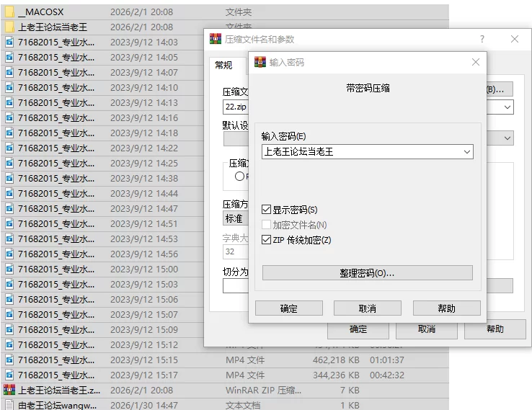Click video file icon dated 2023/9/12 14:18
This screenshot has width=532, height=410.
9,133
